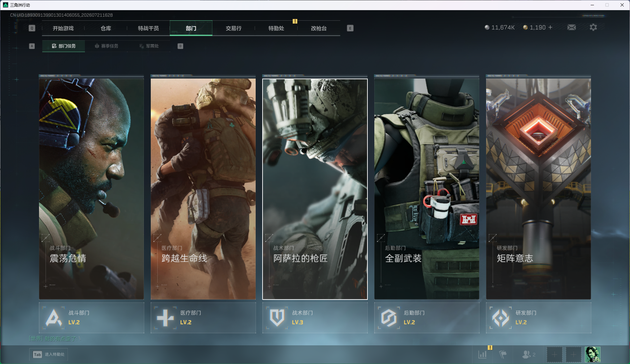Viewport: 630px width, 364px height.
Task: Click the flag icon in bottom bar
Action: tap(502, 355)
